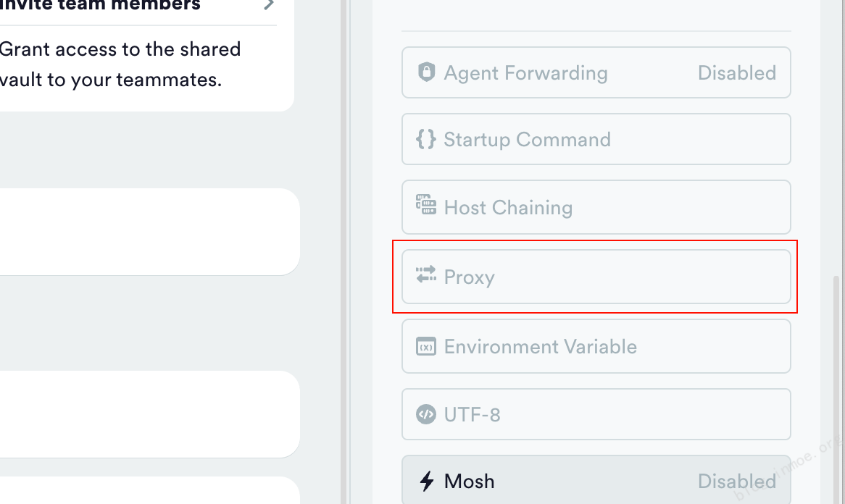Click the Agent Forwarding label text
Screen dimensions: 845x504
pos(525,73)
